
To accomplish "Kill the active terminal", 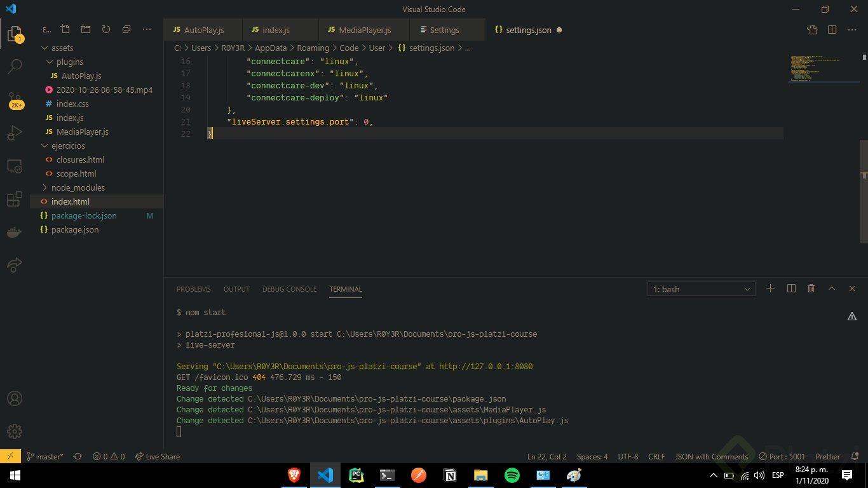I will tap(811, 288).
